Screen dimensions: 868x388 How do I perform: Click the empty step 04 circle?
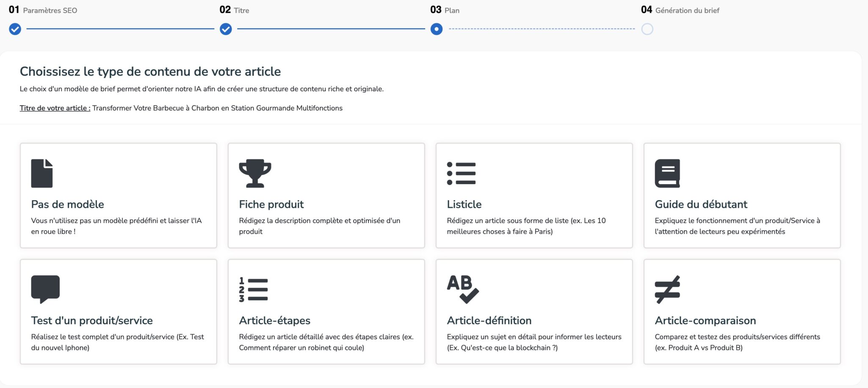coord(647,29)
